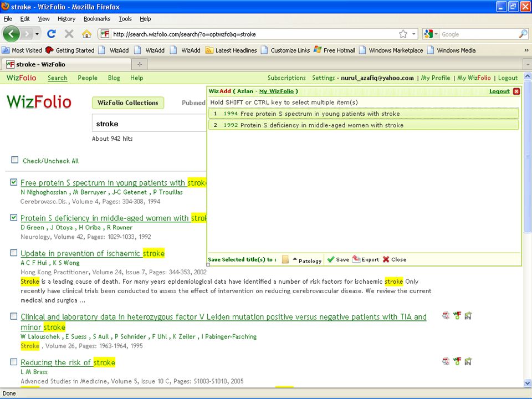The height and width of the screenshot is (399, 532).
Task: Select 1994 Free protein S spectrum item
Action: point(364,114)
